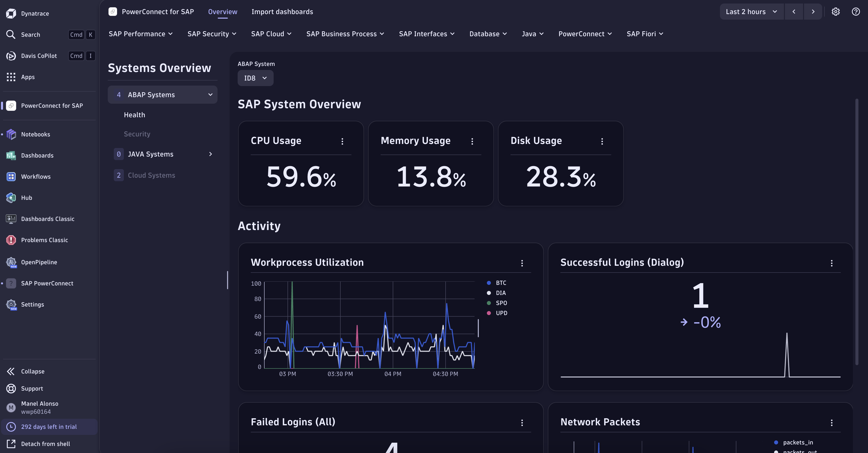Launch Davis CoPilot

pos(39,56)
